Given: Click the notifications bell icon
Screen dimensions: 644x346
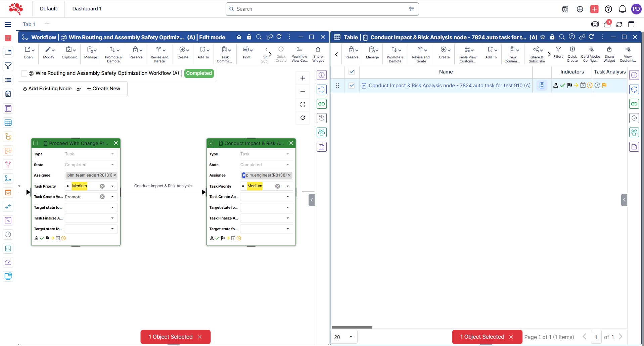Looking at the screenshot, I should (x=622, y=9).
